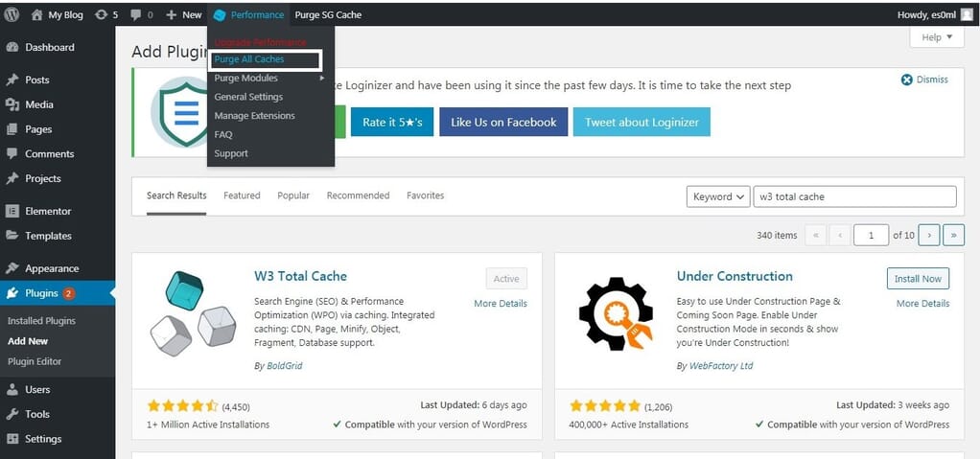Click the Settings sidebar icon
This screenshot has width=980, height=459.
pos(12,439)
